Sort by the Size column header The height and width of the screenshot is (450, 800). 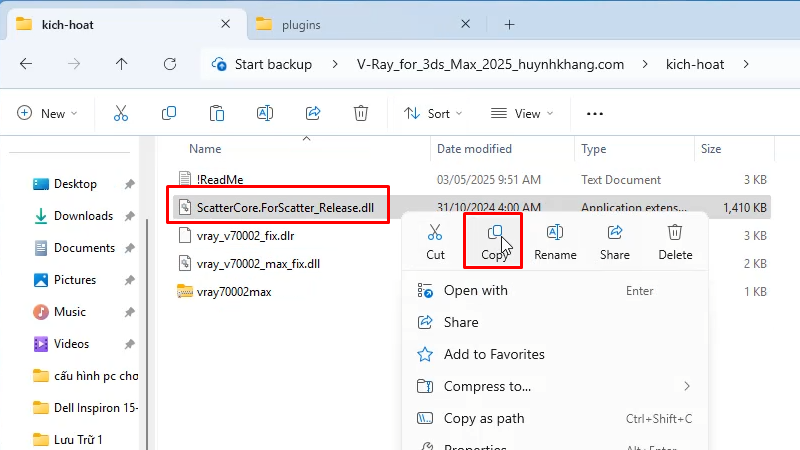(x=711, y=149)
